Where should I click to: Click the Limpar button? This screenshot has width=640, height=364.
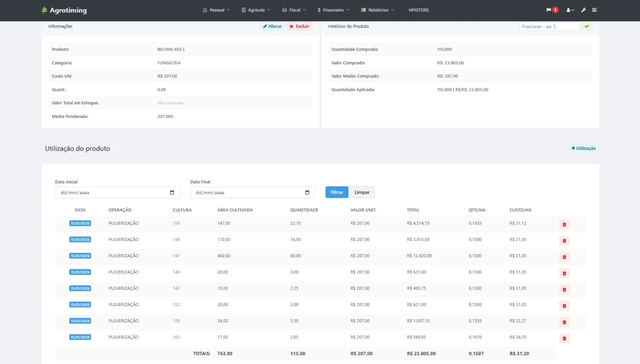(x=362, y=192)
